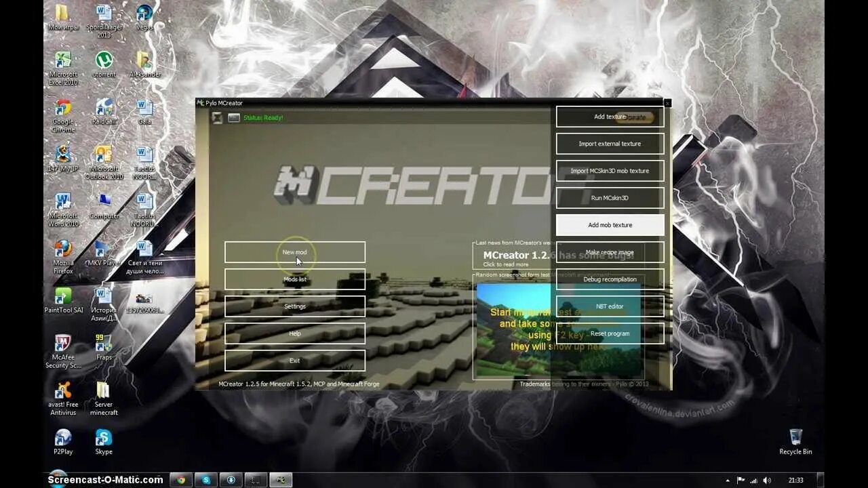
Task: Open the Свет и тени document
Action: (144, 258)
